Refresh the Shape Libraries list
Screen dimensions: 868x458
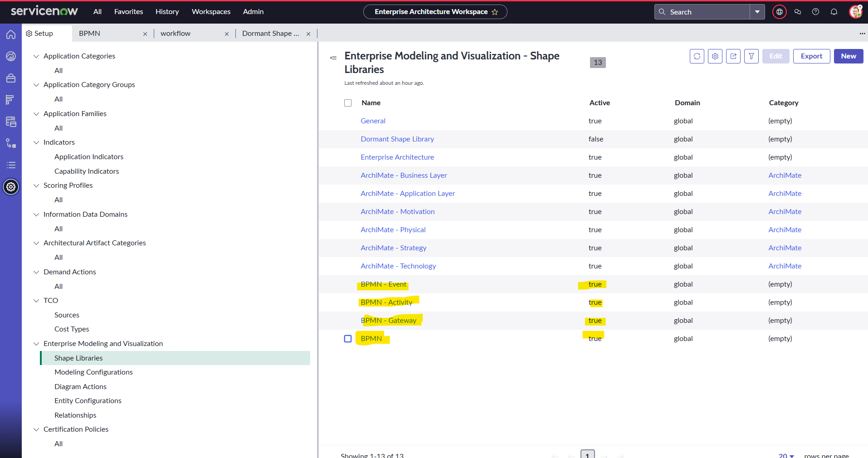pos(697,56)
